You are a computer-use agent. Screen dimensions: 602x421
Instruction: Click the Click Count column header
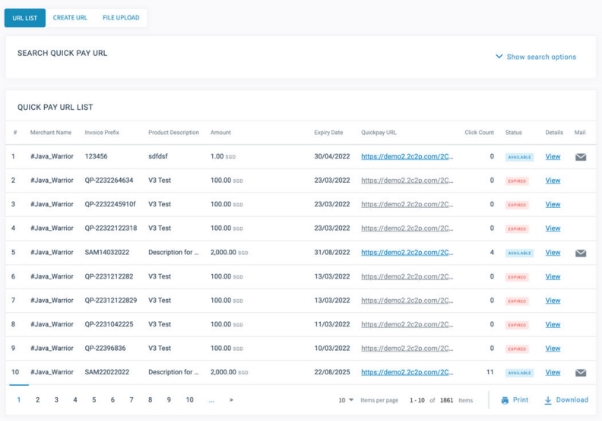tap(479, 132)
